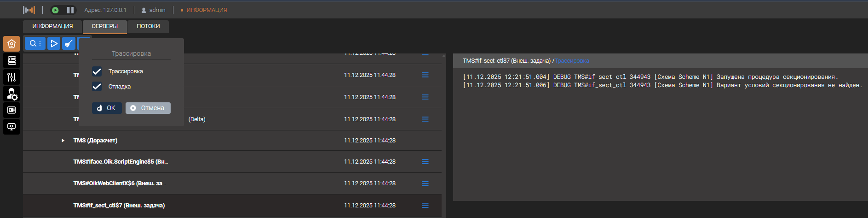Expand the TMS (Дорасчет) tree row
The image size is (868, 218).
pyautogui.click(x=63, y=141)
